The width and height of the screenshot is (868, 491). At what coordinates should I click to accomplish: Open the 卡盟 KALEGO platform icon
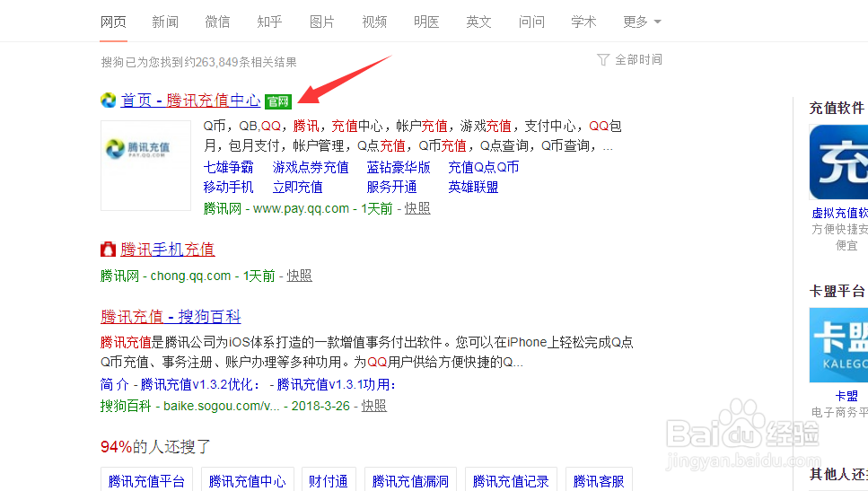click(x=838, y=345)
